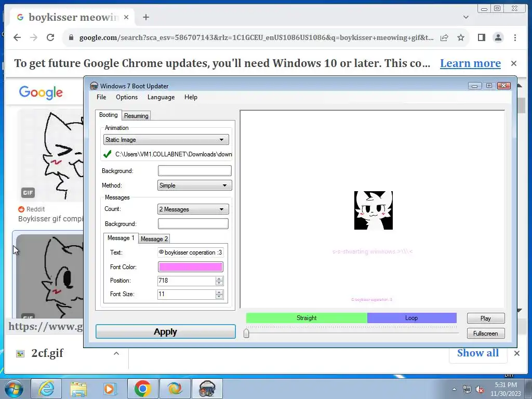Bookmark this page with the star icon
The height and width of the screenshot is (399, 532).
point(460,37)
